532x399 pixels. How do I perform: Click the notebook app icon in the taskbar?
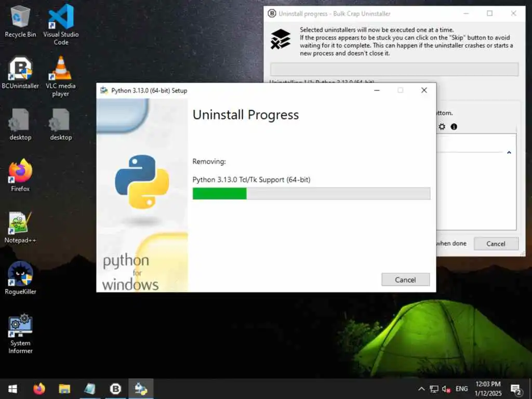click(x=90, y=389)
